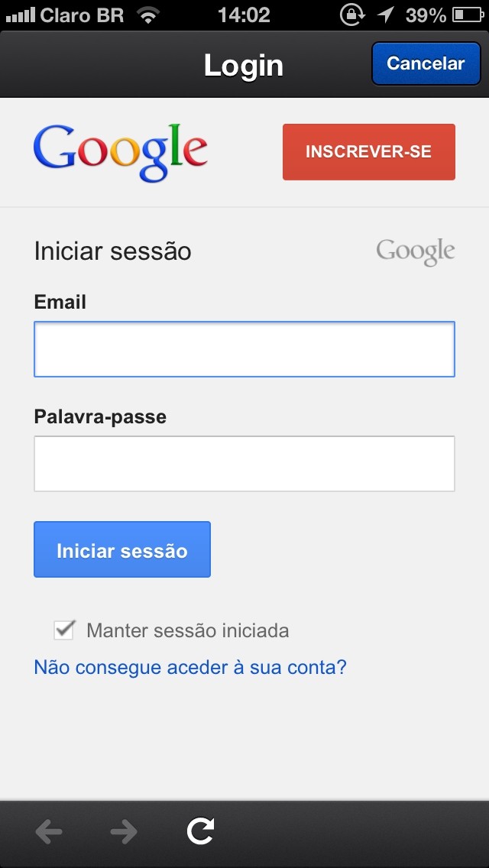Tap the Login title in header
The width and height of the screenshot is (489, 868).
pos(243,66)
